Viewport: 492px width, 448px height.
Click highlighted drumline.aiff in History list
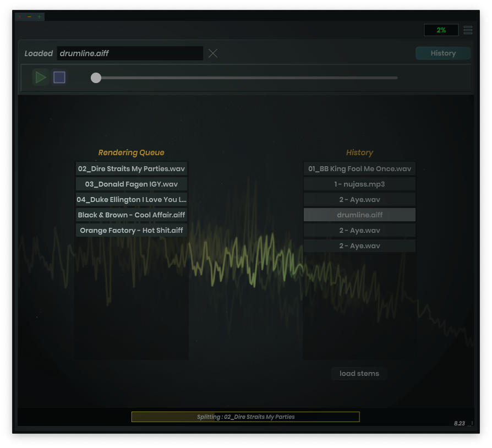[359, 215]
